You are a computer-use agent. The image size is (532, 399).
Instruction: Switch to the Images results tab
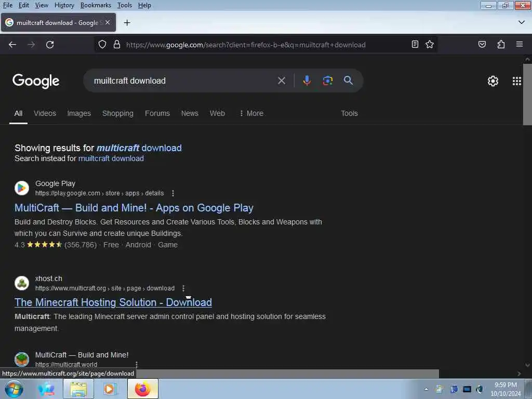(x=79, y=113)
